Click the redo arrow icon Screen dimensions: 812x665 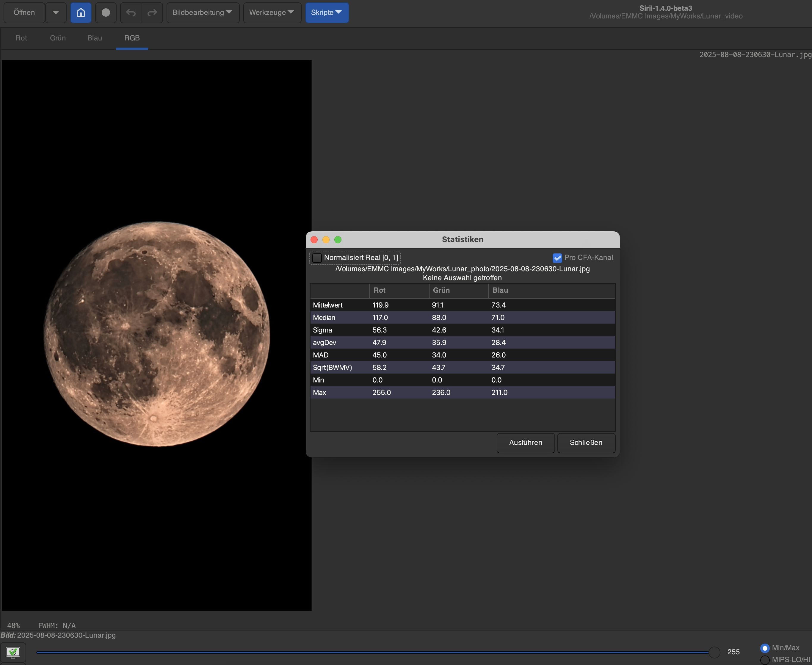coord(152,13)
